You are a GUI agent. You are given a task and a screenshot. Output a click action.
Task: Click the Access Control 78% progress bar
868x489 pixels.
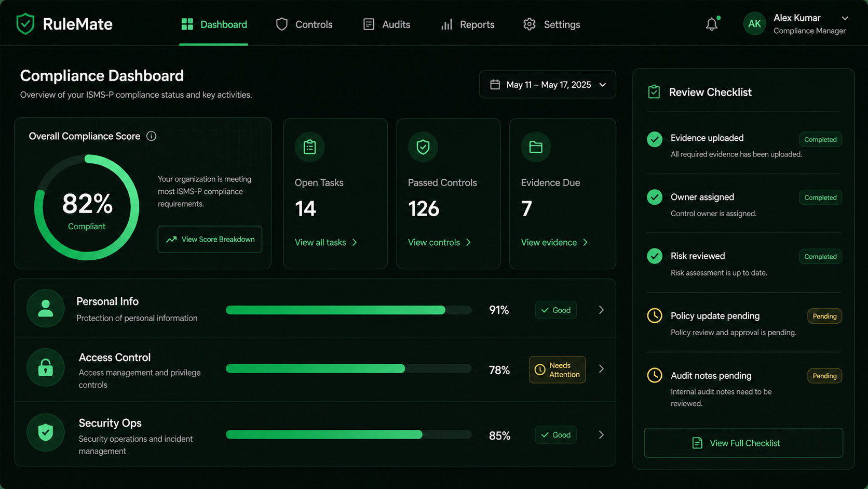(x=348, y=369)
